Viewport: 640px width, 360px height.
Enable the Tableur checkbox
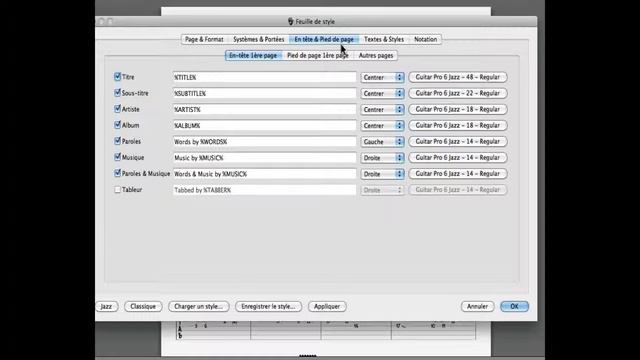pos(118,189)
